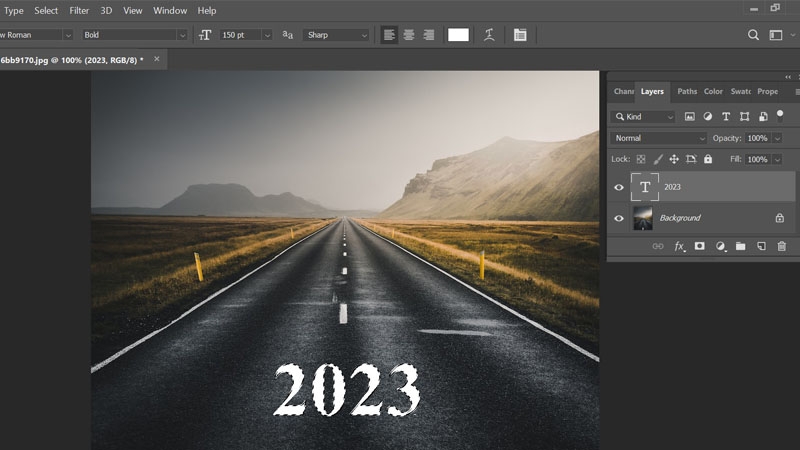Open the Kind filter dropdown
This screenshot has height=450, width=800.
[643, 117]
